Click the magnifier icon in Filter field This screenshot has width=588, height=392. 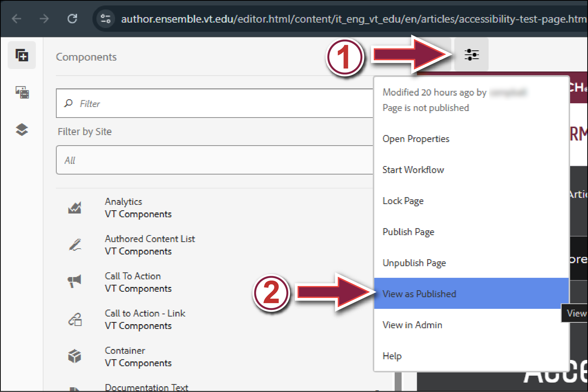coord(68,103)
